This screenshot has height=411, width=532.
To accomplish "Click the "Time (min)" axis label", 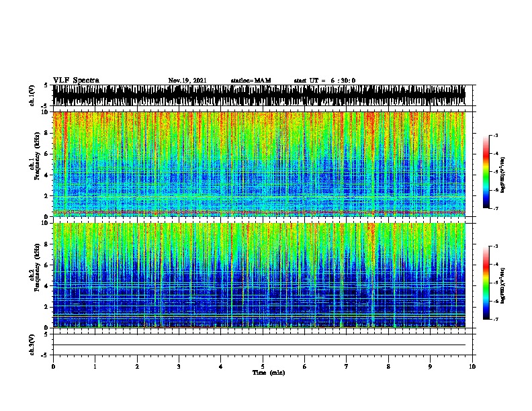I will point(269,373).
